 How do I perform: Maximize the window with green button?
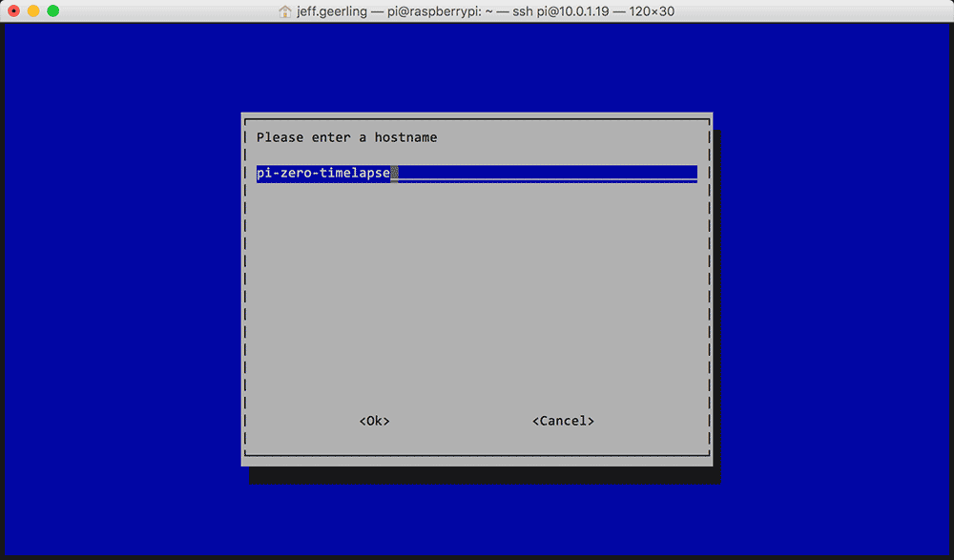(52, 10)
